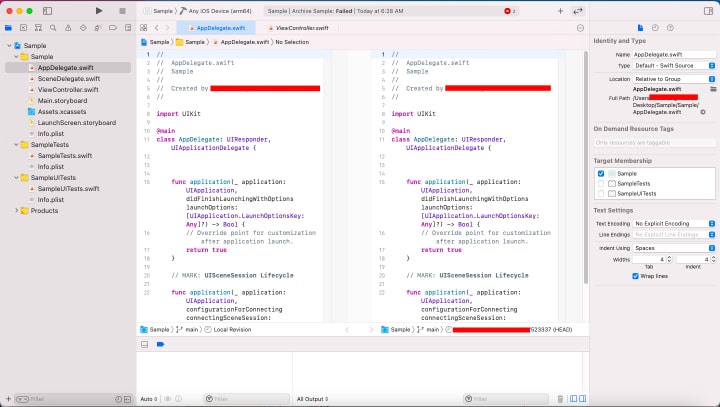The width and height of the screenshot is (720, 407).
Task: Open the Breakpoint navigator tab
Action: pyautogui.click(x=113, y=28)
